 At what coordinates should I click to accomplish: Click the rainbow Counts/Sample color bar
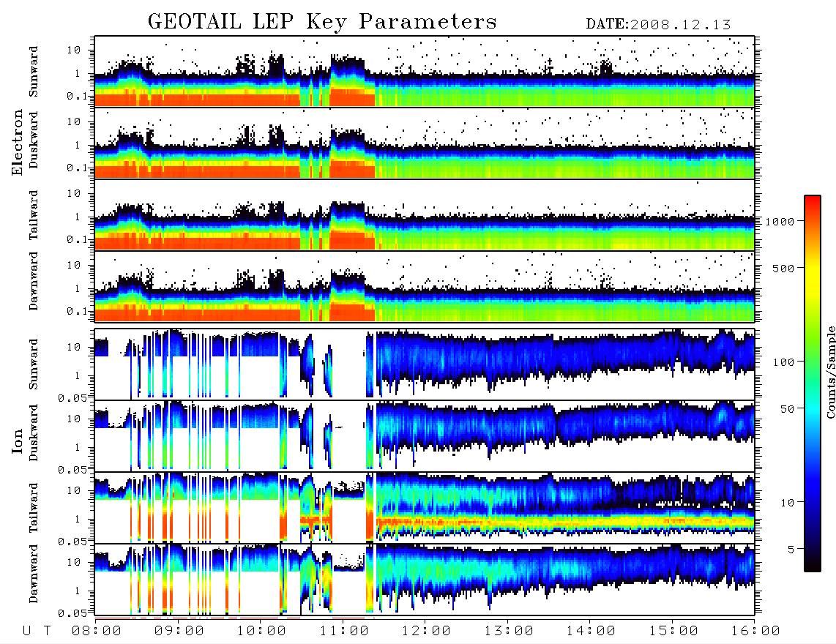pos(812,383)
